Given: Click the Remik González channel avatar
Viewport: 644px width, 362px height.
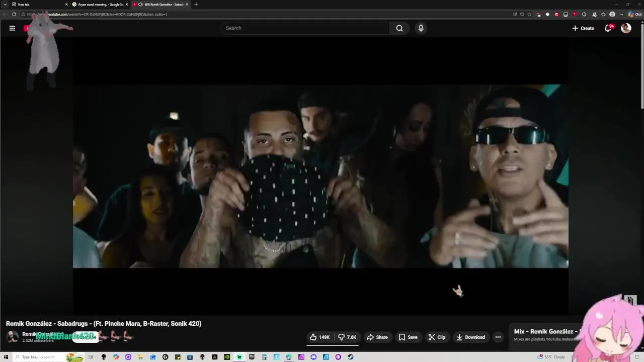Looking at the screenshot, I should tap(13, 337).
